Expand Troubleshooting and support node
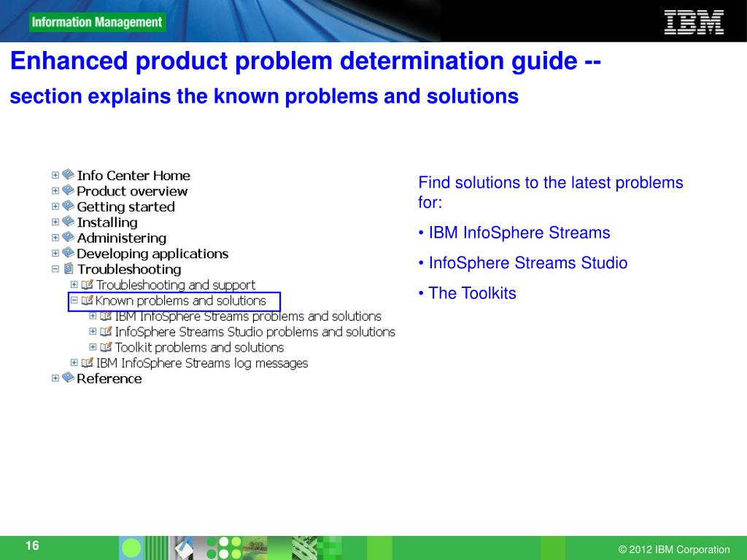The height and width of the screenshot is (560, 747). pos(74,284)
